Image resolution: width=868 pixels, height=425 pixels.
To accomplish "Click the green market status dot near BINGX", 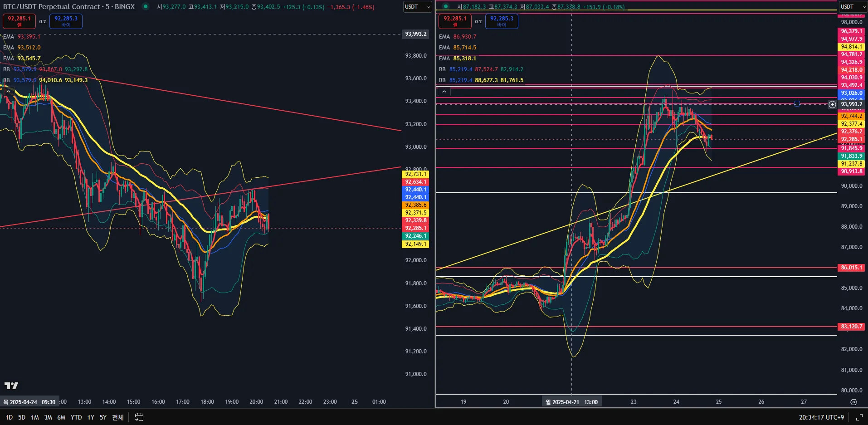I will tap(145, 6).
